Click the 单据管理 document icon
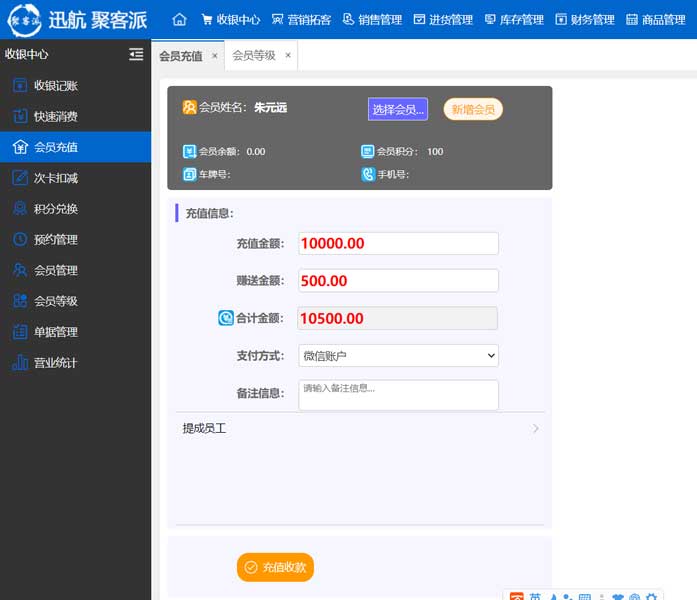Image resolution: width=697 pixels, height=600 pixels. tap(20, 332)
